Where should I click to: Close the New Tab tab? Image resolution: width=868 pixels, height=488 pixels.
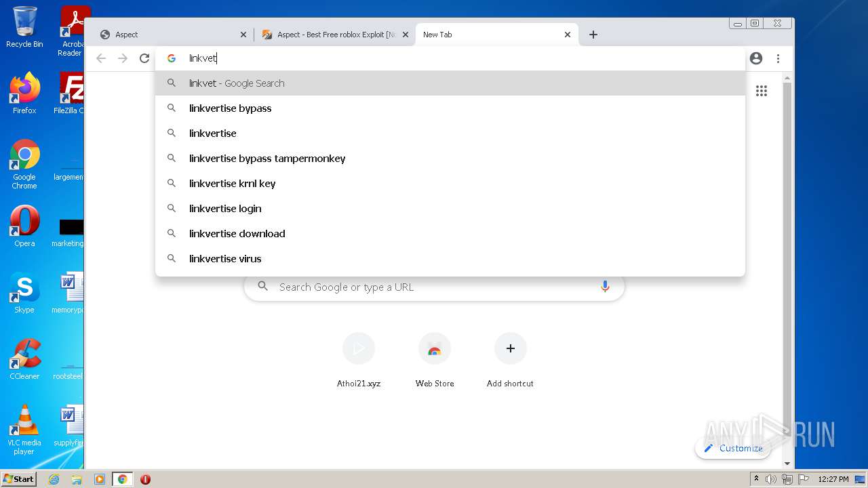click(x=568, y=35)
